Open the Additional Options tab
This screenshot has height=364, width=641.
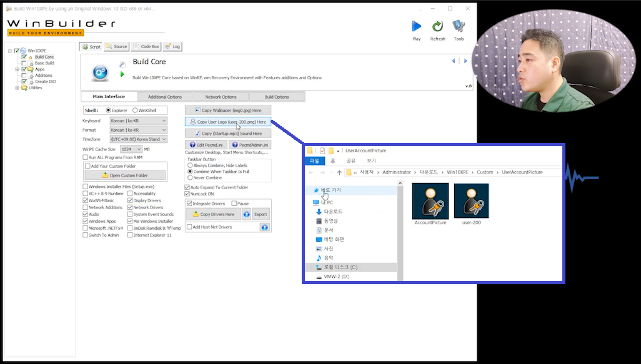click(165, 97)
